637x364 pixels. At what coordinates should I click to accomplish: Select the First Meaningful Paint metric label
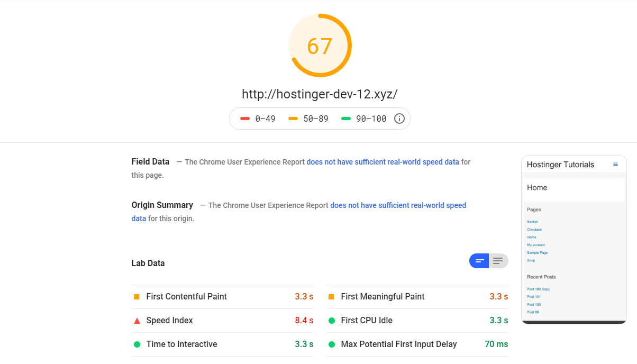[383, 297]
